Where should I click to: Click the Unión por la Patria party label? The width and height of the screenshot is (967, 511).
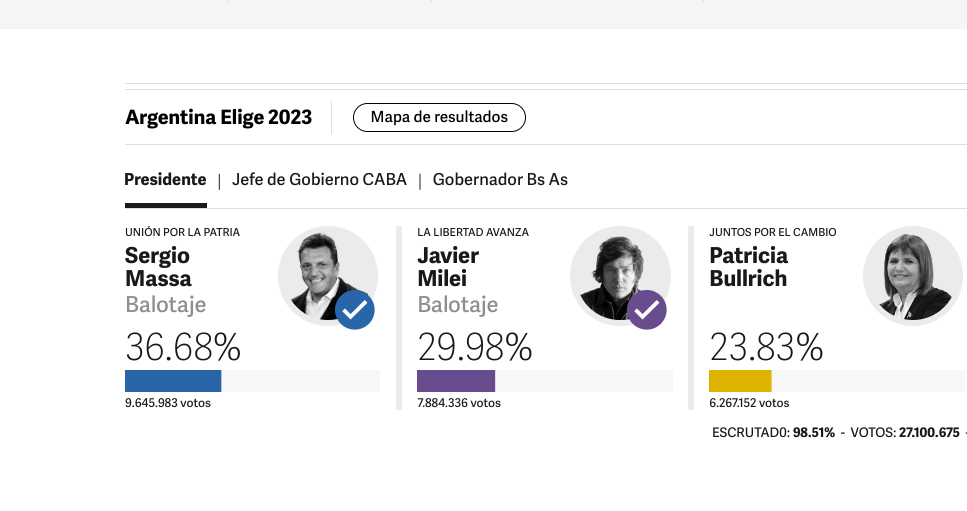(183, 232)
